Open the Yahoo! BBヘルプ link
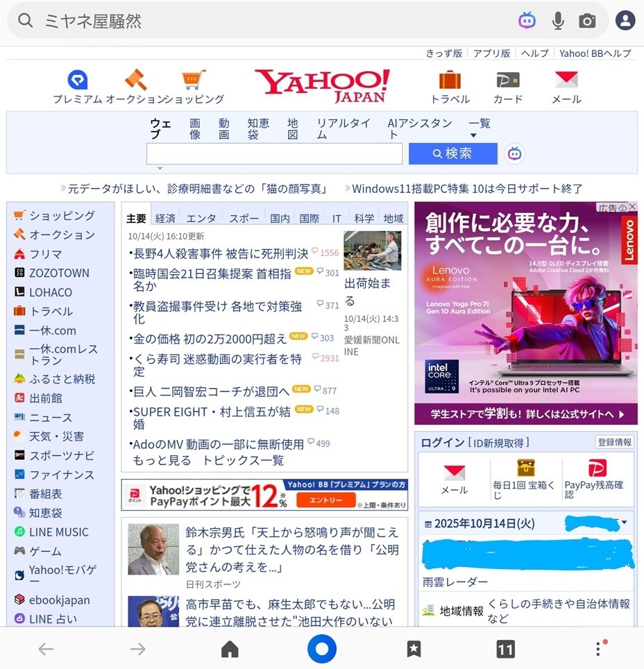The height and width of the screenshot is (669, 644). coord(595,53)
